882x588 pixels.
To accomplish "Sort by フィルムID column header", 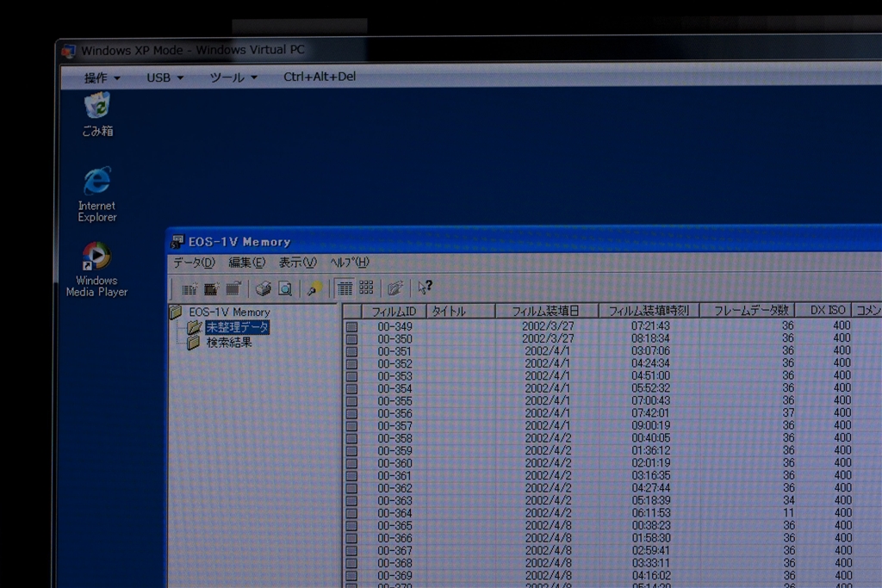I will coord(394,311).
